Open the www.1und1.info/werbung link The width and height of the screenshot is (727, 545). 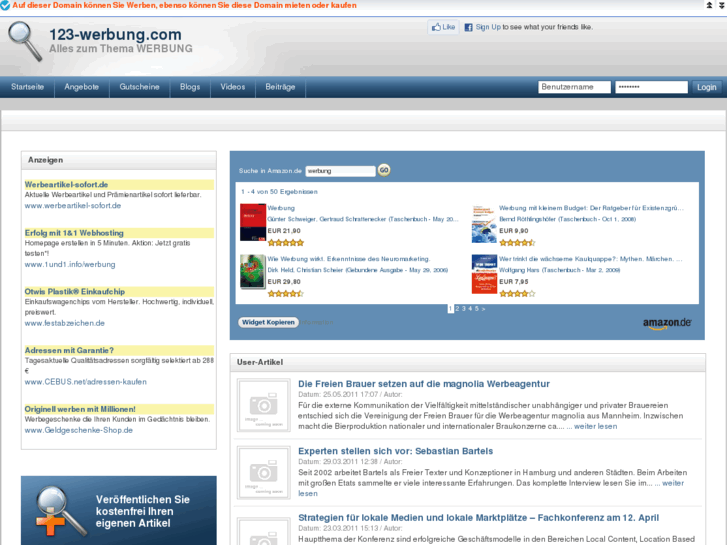coord(70,264)
